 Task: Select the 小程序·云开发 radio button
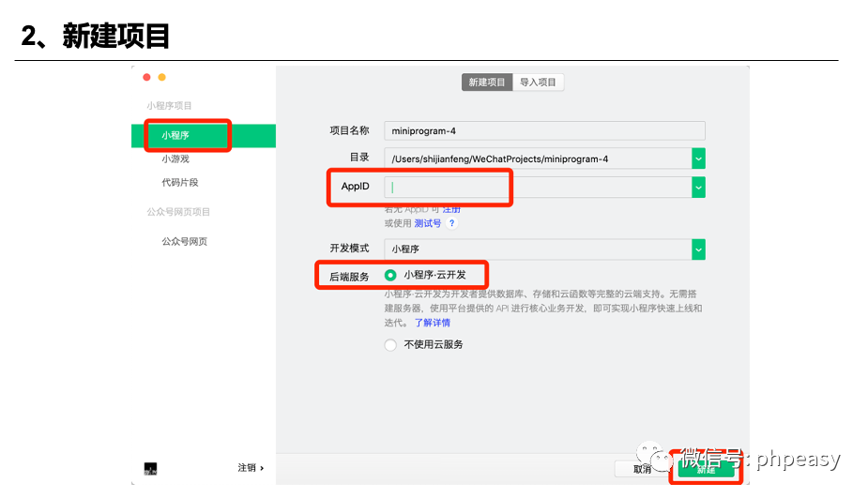pyautogui.click(x=390, y=275)
